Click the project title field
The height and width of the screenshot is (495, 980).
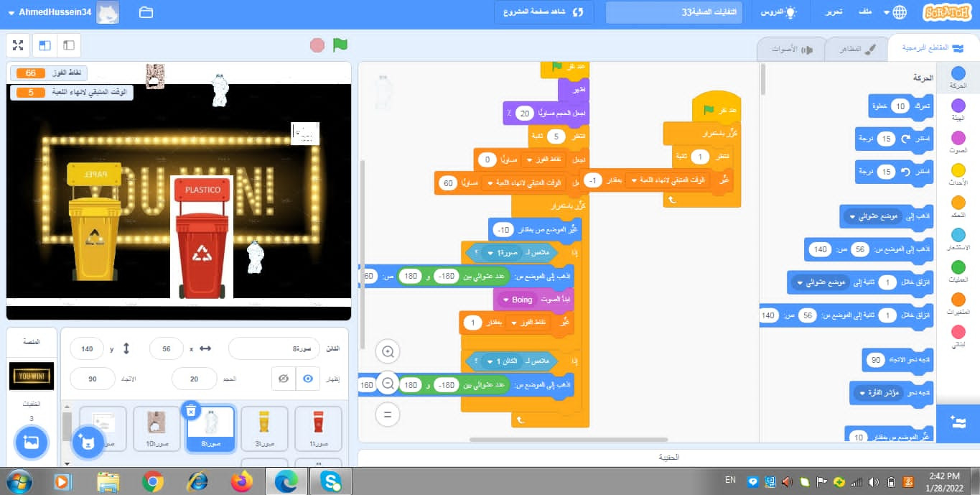673,12
